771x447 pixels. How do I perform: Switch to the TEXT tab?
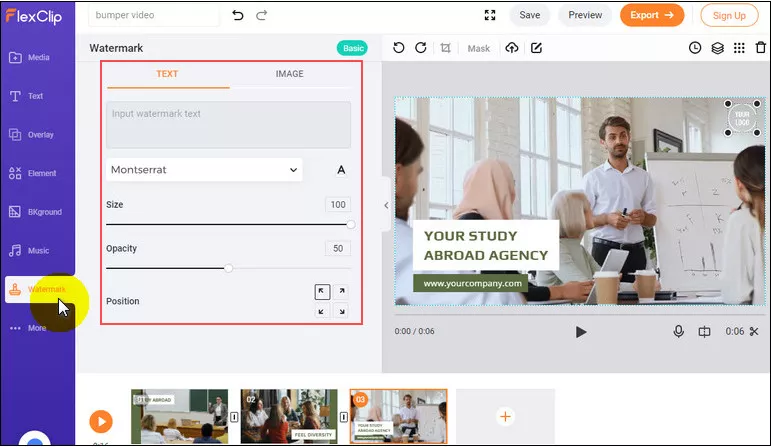(x=167, y=74)
